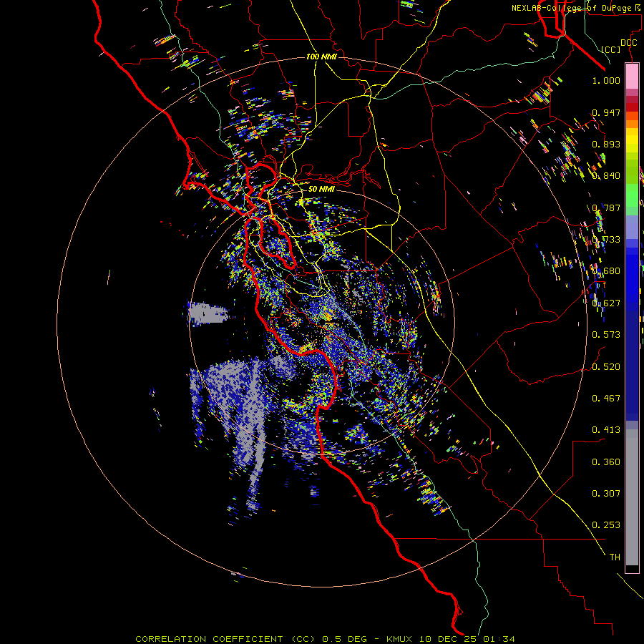644x644 pixels.
Task: Select the 1.000 scale value
Action: (x=606, y=80)
